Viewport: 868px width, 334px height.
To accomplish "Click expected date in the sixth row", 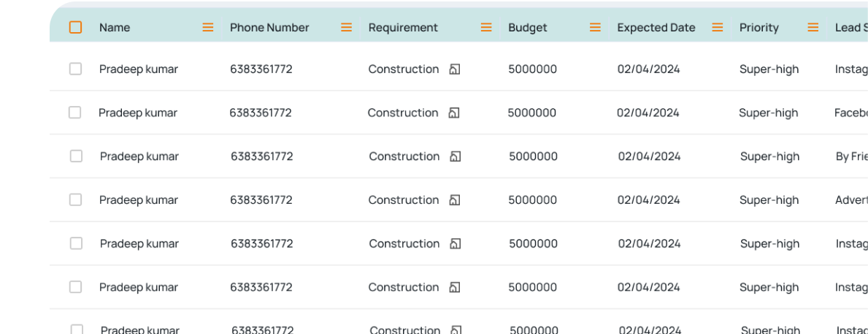I will [x=649, y=287].
